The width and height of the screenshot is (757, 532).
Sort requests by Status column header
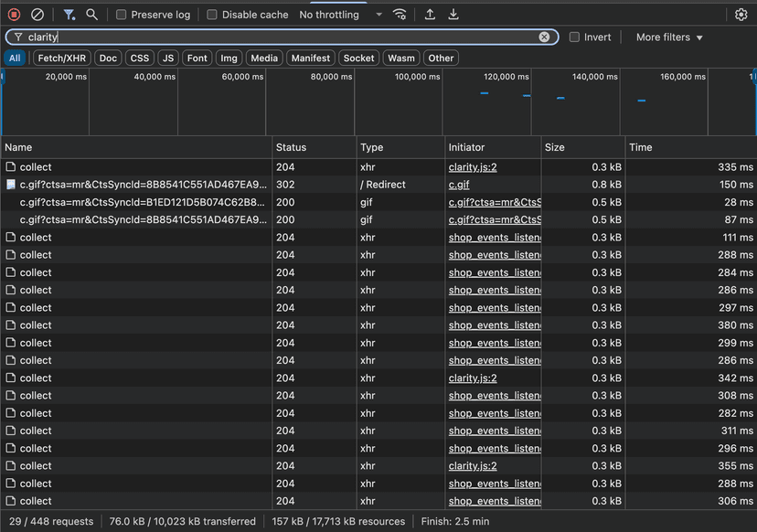pos(292,147)
